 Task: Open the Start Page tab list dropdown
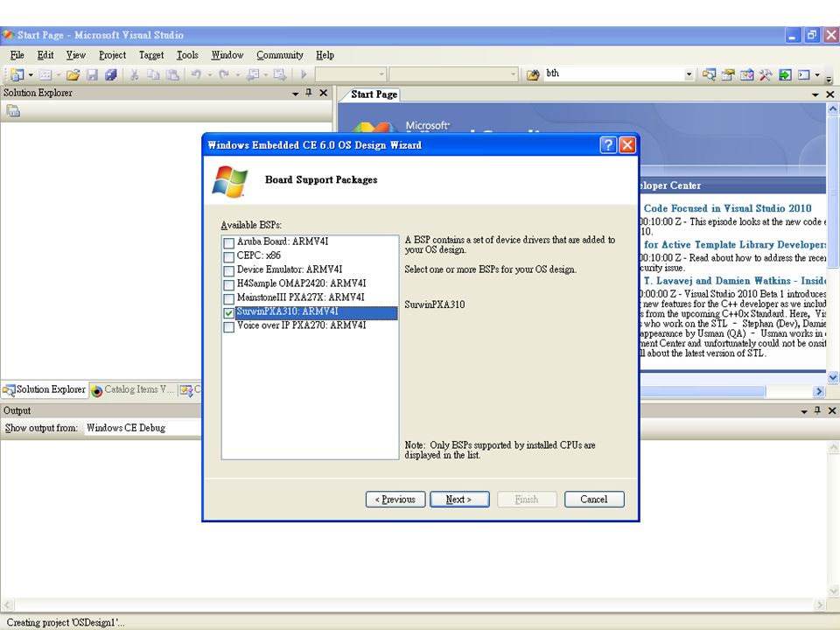(815, 94)
